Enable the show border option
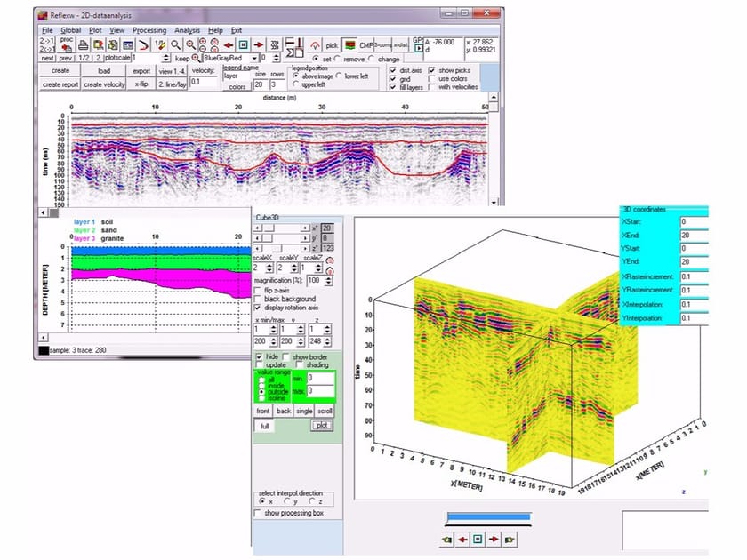Image resolution: width=747 pixels, height=560 pixels. point(286,356)
